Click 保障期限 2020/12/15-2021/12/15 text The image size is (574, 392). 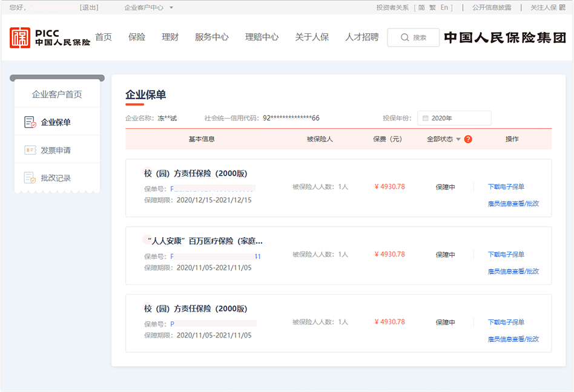(x=197, y=200)
